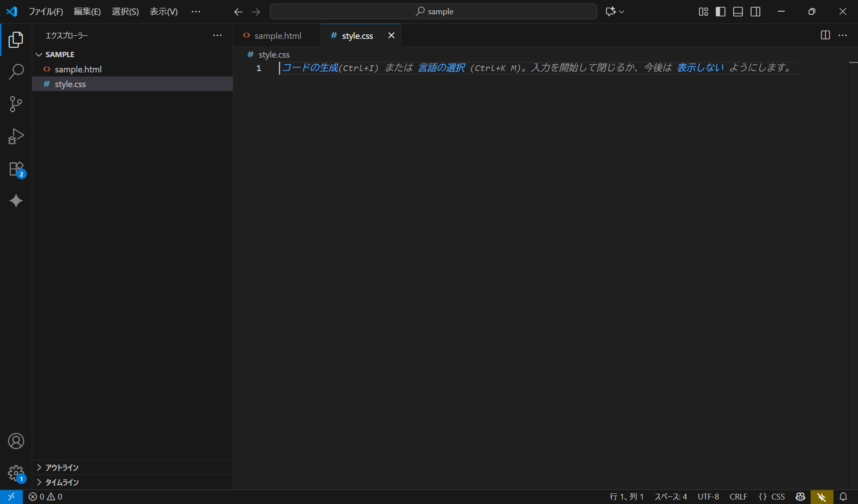
Task: Open the Copilot chat sidebar icon
Action: pyautogui.click(x=16, y=201)
